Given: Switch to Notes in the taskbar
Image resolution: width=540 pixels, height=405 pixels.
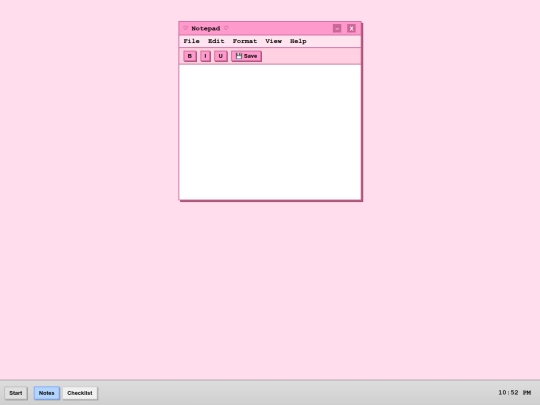Looking at the screenshot, I should (x=46, y=393).
